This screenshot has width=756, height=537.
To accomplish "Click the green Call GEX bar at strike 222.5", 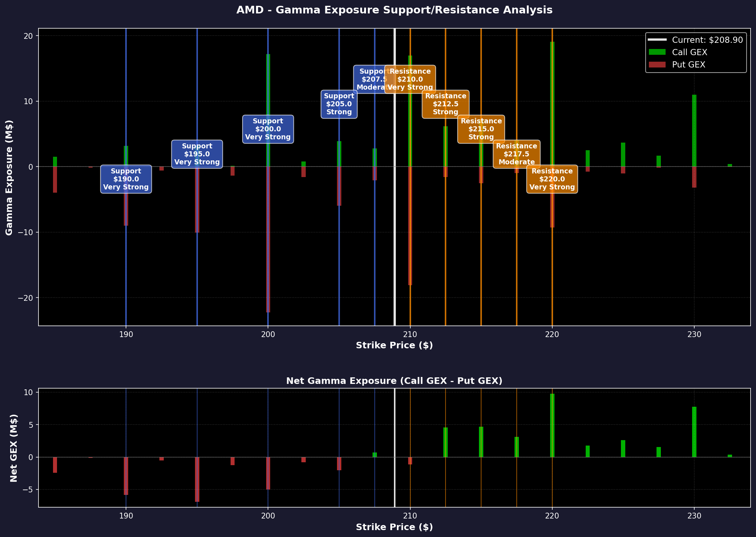I will pyautogui.click(x=588, y=159).
